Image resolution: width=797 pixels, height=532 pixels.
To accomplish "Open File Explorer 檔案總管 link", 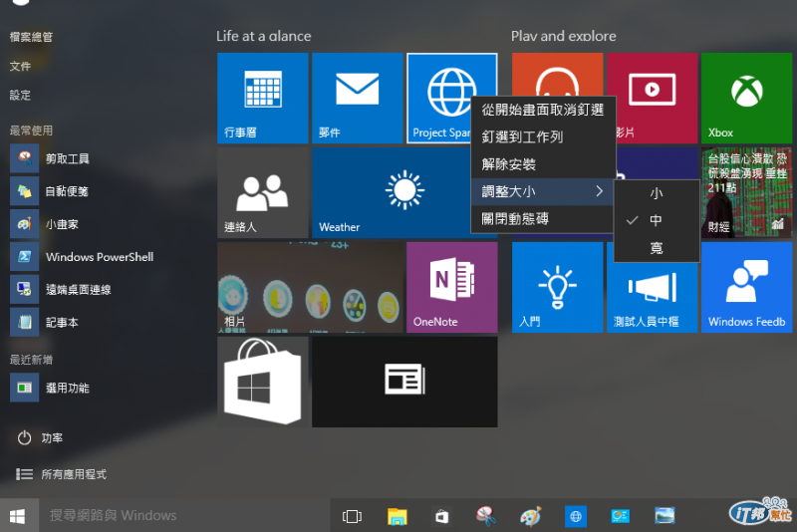I will point(31,37).
